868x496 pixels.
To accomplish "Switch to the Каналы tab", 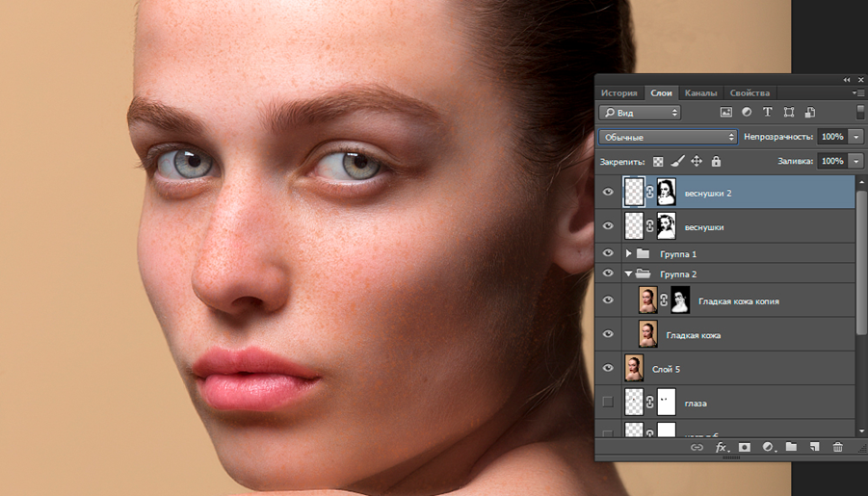I will coord(700,93).
